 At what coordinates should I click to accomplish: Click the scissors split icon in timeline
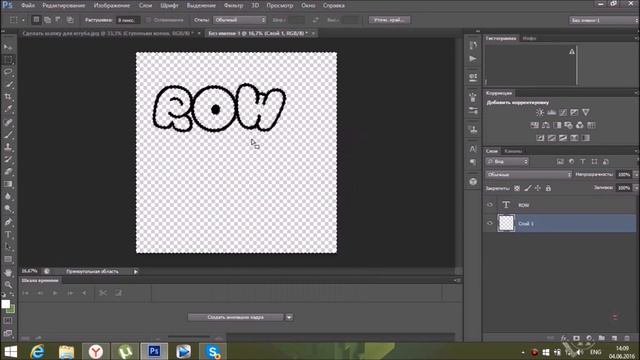click(x=103, y=293)
